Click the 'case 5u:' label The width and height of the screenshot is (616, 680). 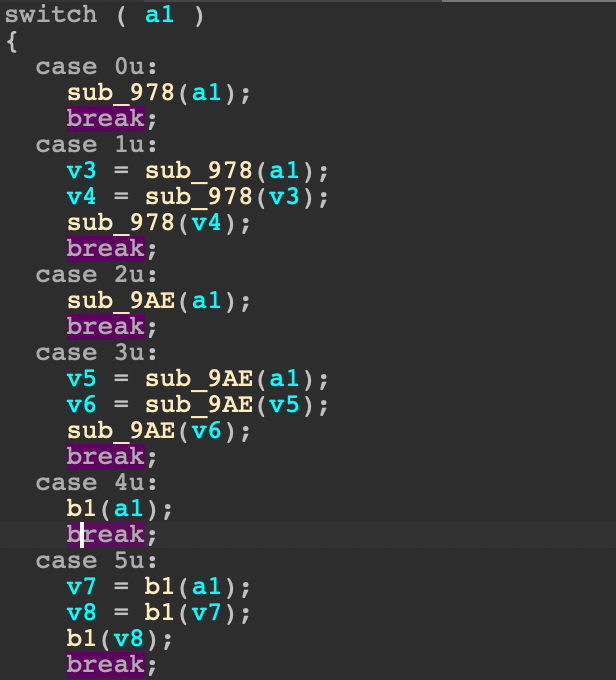tap(96, 561)
